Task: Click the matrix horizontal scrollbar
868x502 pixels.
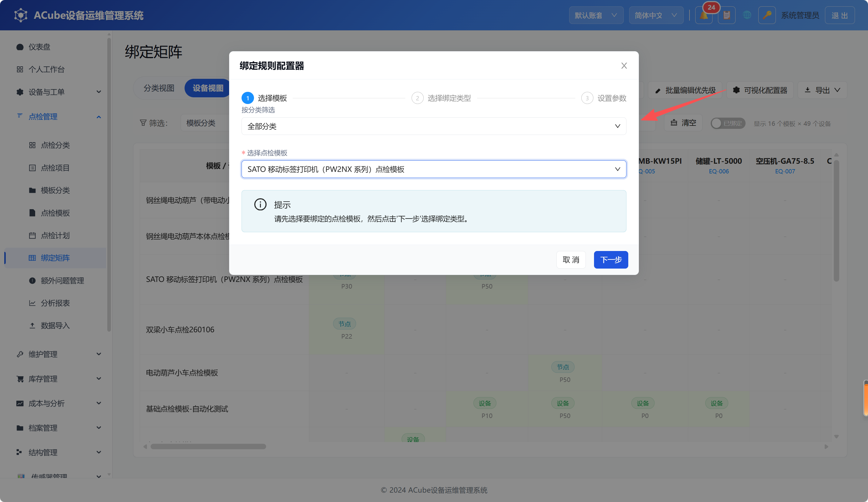Action: tap(208, 447)
